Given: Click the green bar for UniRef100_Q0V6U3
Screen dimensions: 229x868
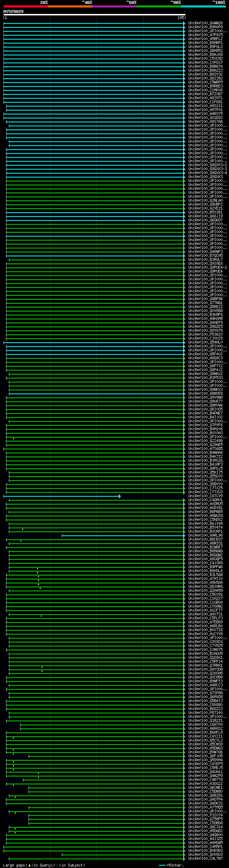Looking at the screenshot, I should (x=123, y=855).
